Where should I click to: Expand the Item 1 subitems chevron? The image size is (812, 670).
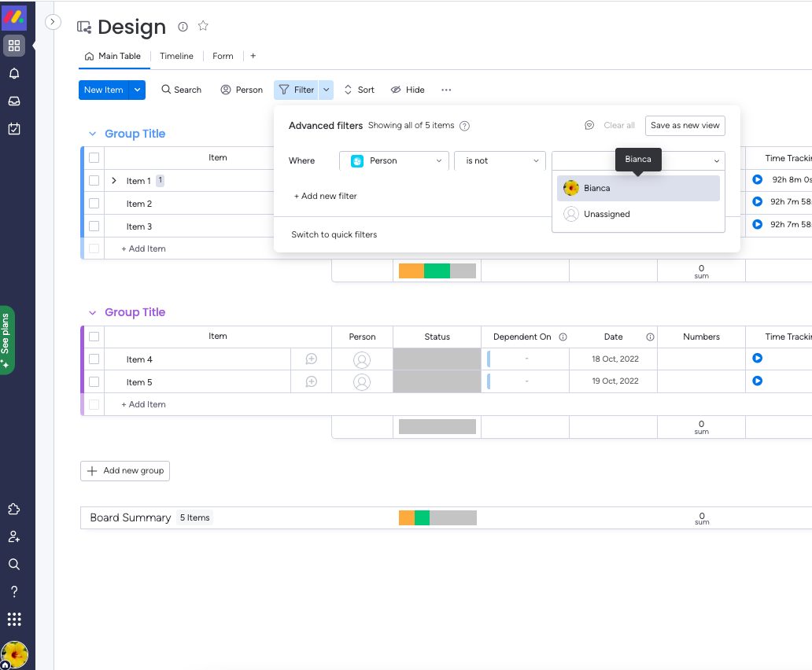[x=114, y=181]
